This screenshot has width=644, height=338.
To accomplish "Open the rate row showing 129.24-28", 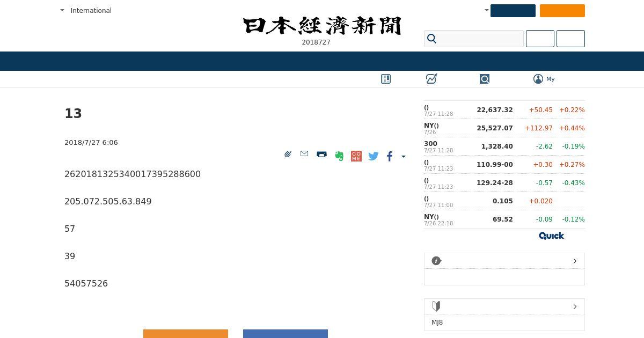I will coord(504,183).
